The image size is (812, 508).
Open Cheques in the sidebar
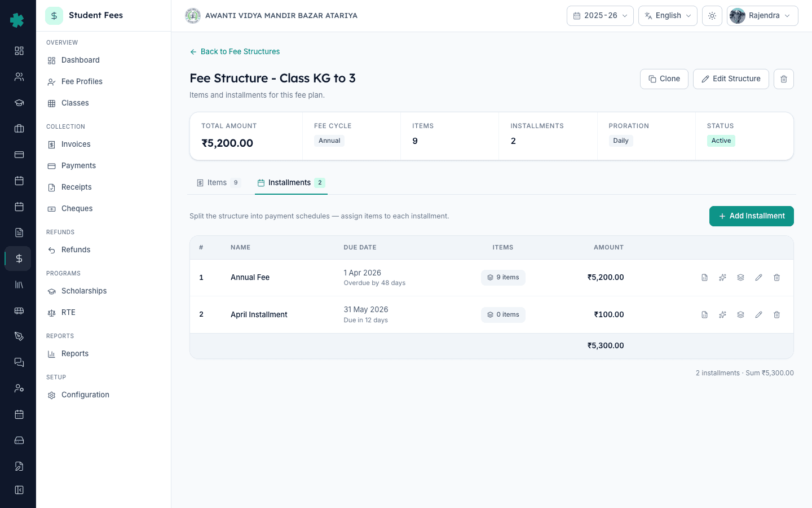[x=103, y=209]
